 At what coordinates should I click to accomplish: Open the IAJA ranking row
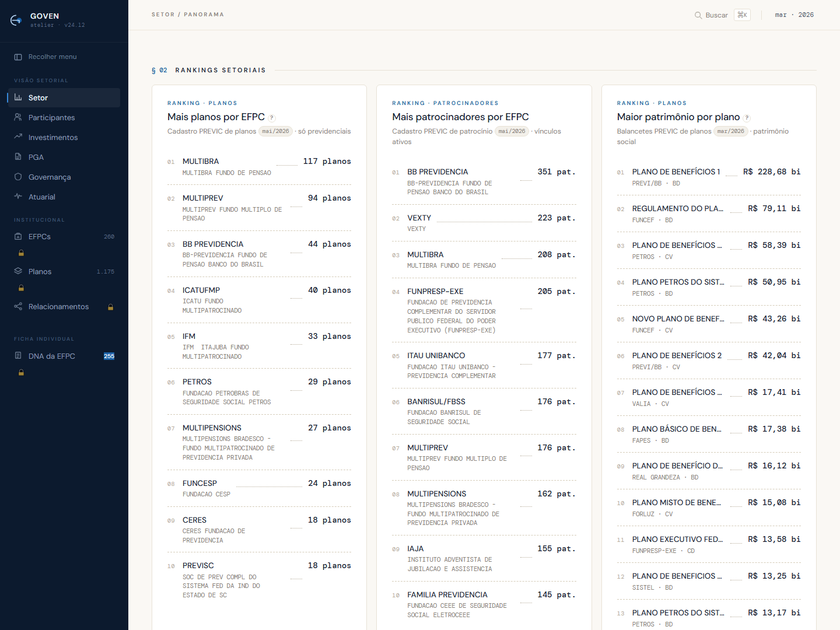click(484, 558)
